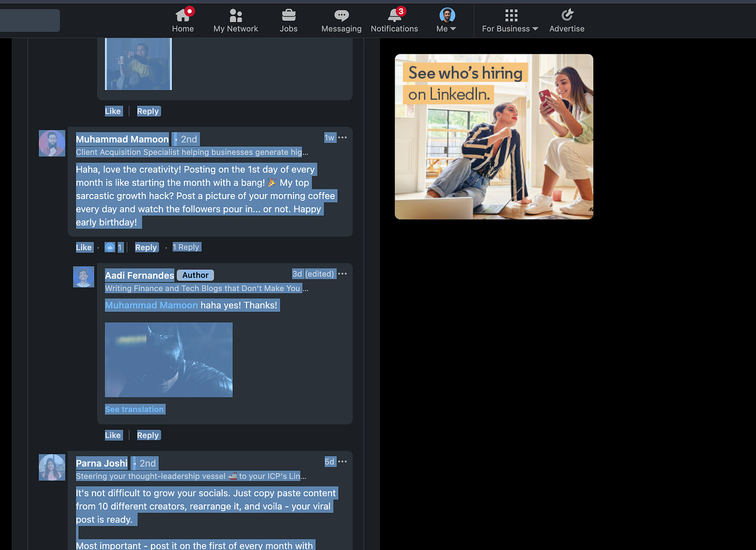Click the Author badge beside Aadi Fernandes
756x550 pixels.
tap(195, 275)
